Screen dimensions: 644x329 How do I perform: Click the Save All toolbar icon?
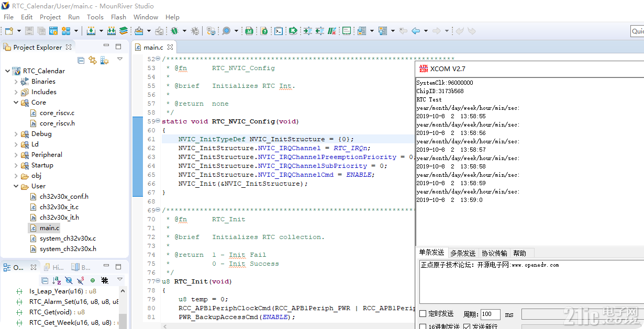click(x=41, y=31)
